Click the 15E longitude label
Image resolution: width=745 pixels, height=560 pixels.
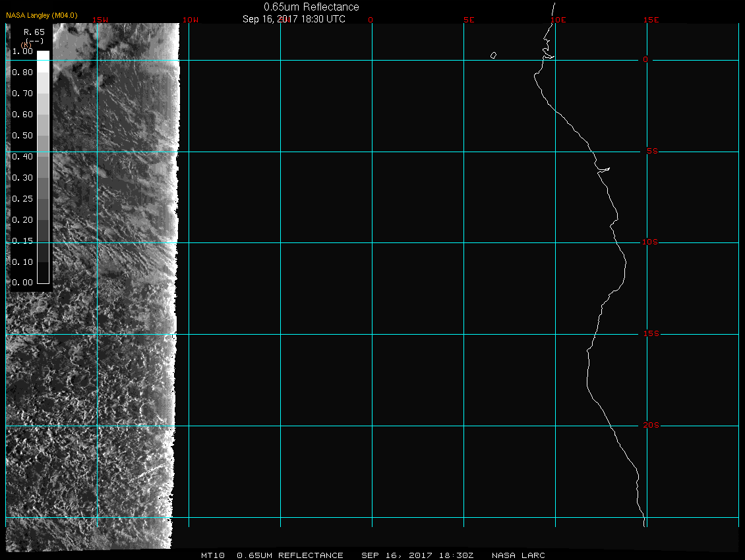pos(651,20)
